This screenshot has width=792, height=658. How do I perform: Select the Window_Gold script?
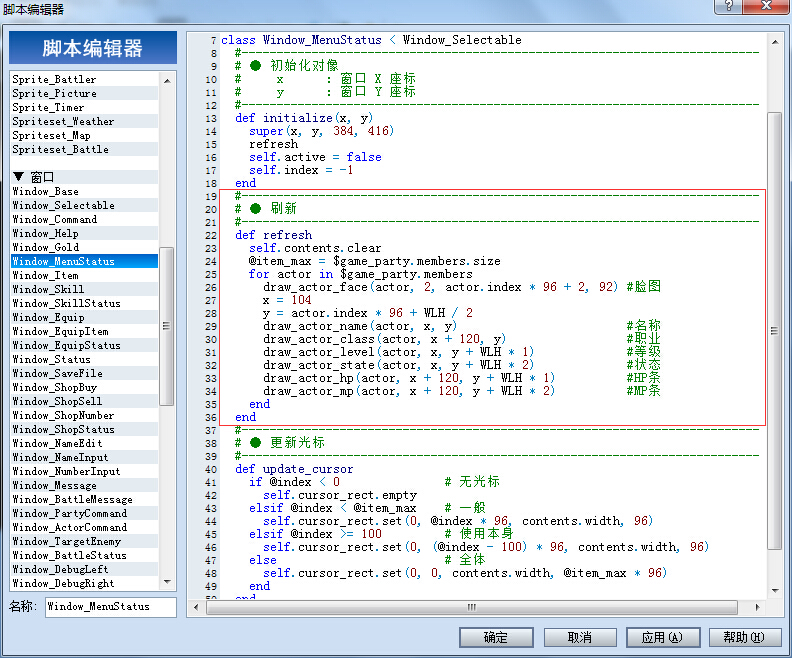coord(84,247)
